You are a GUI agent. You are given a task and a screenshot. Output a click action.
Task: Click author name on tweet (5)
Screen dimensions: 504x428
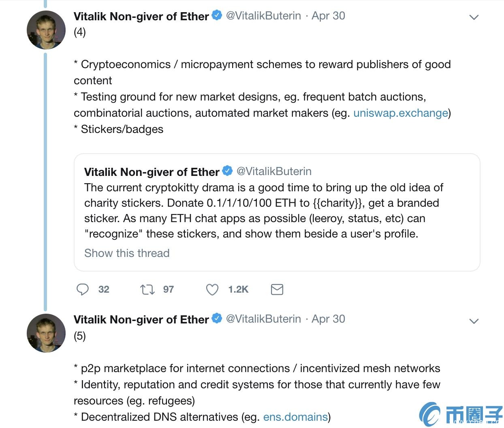pos(141,319)
